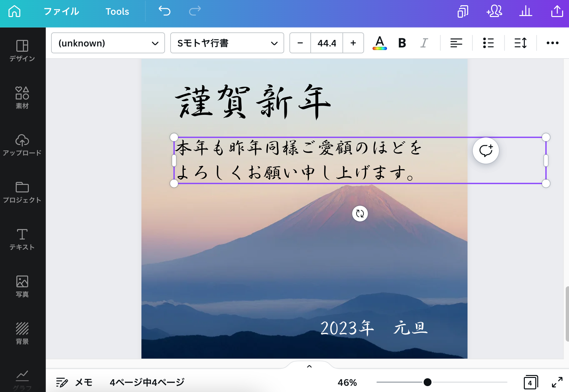Go to the Canva home icon
Viewport: 569px width, 392px height.
click(14, 11)
